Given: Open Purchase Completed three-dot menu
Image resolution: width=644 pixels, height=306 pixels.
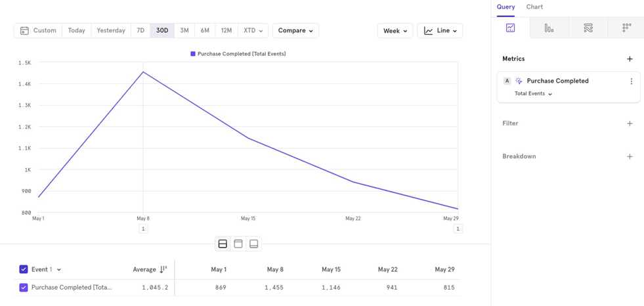Looking at the screenshot, I should point(632,81).
